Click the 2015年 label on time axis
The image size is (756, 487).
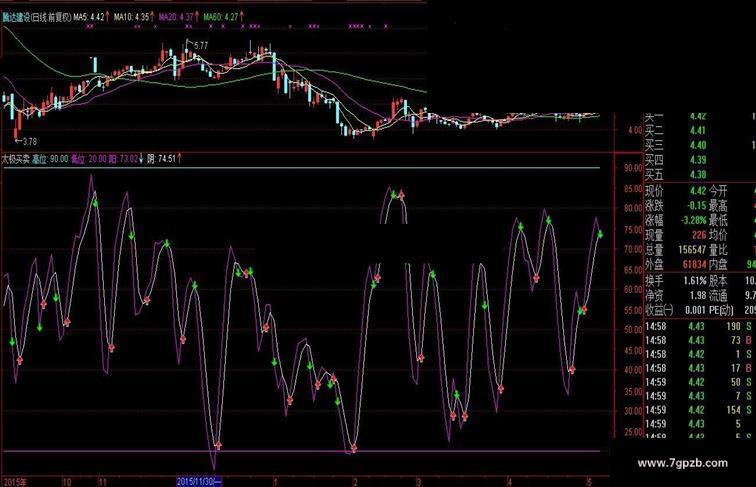pos(15,482)
